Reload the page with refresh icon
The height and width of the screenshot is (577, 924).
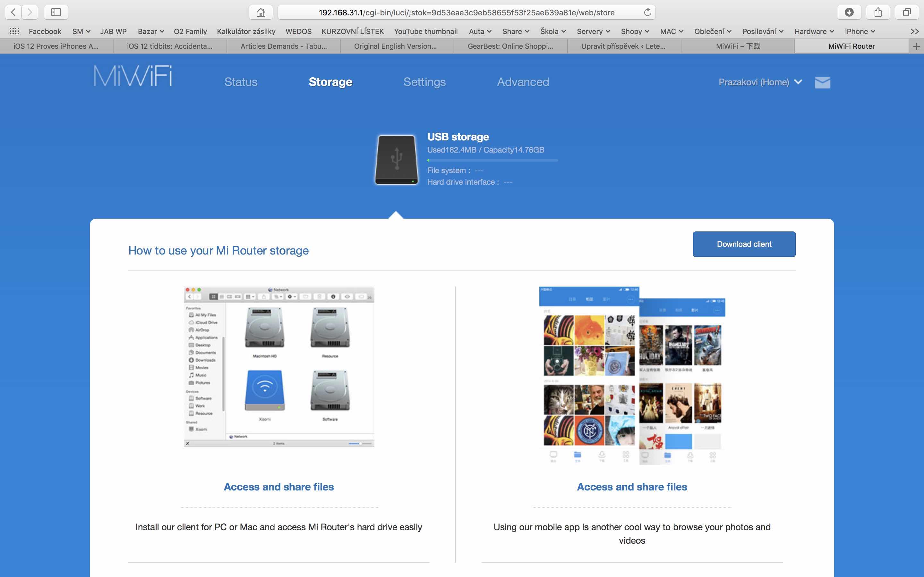(x=647, y=12)
